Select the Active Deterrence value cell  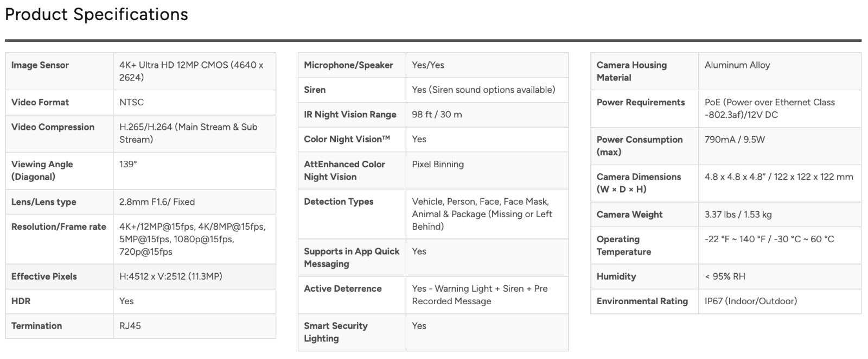(x=487, y=295)
